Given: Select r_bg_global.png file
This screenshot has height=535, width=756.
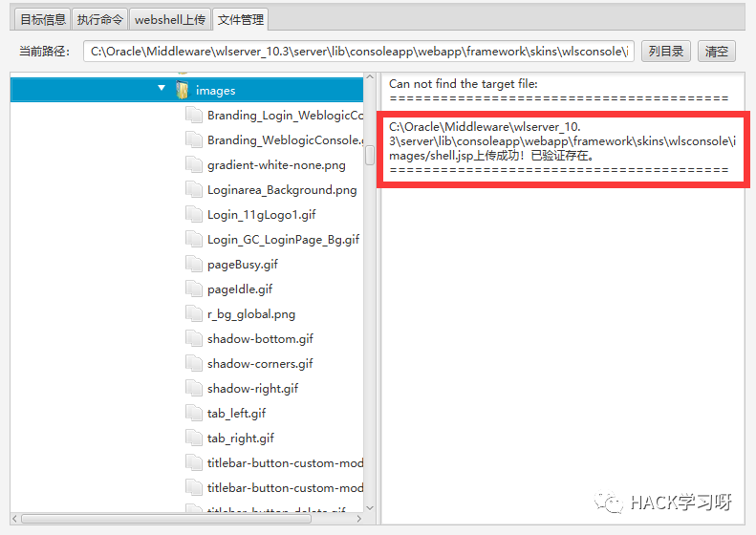Looking at the screenshot, I should click(x=251, y=314).
